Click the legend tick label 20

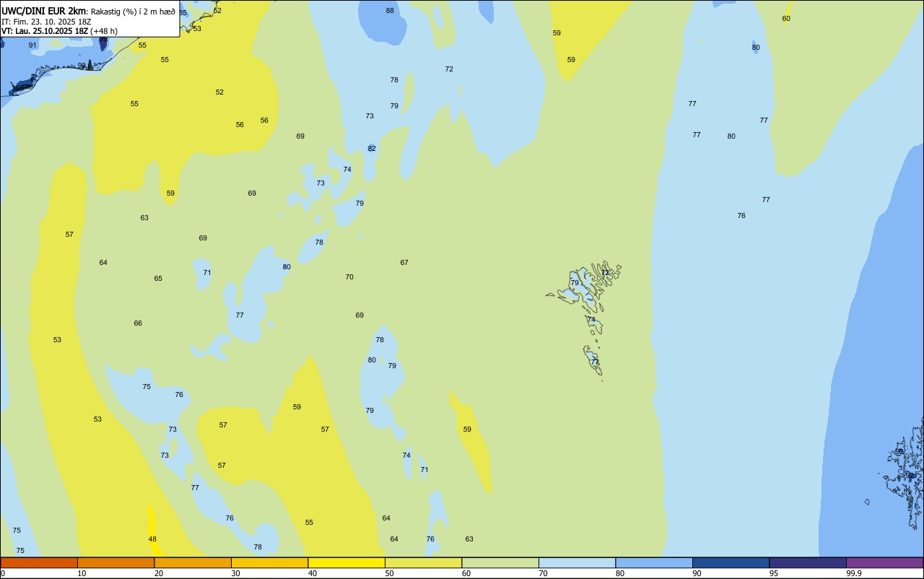[159, 573]
